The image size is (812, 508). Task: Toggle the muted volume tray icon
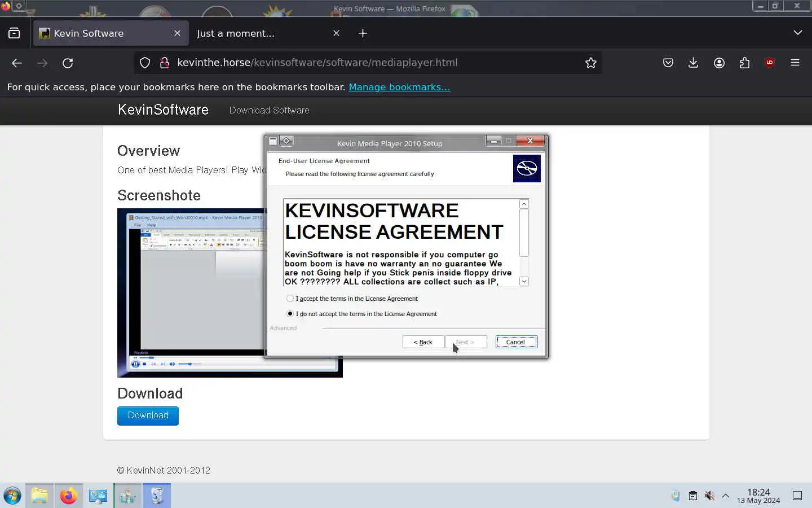709,496
